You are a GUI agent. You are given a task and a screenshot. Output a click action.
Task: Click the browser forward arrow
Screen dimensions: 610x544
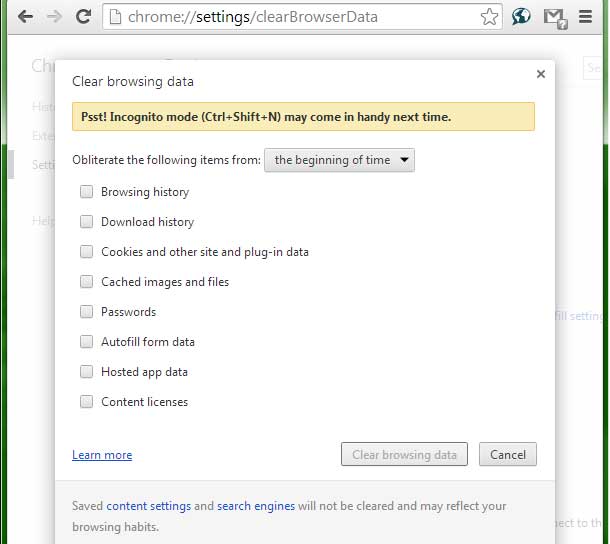54,17
